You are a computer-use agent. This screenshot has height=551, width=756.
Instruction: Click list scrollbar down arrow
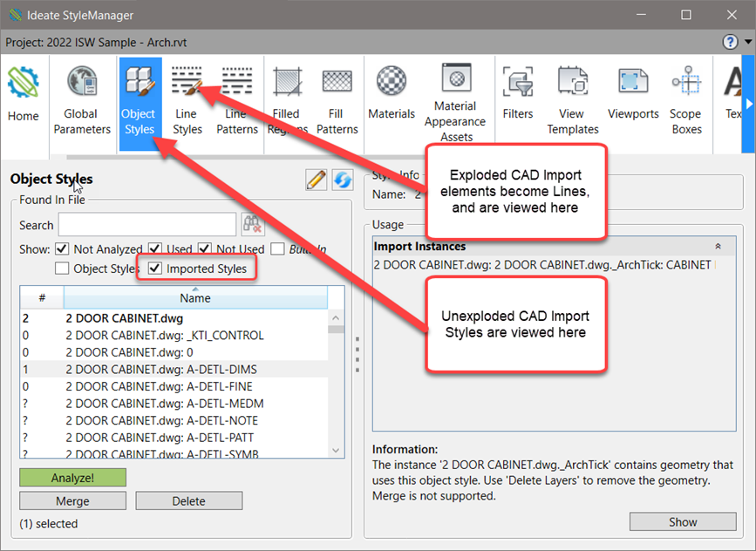click(336, 450)
